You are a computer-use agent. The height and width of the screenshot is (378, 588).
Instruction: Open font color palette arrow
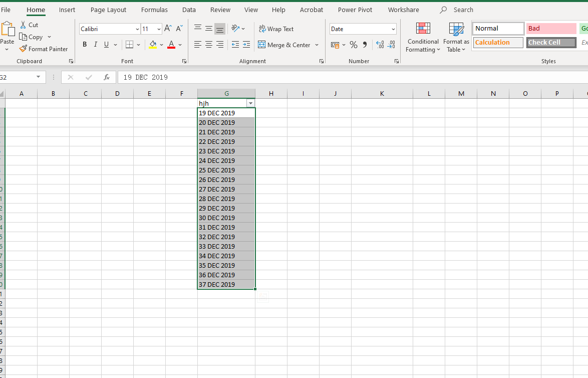coord(180,45)
